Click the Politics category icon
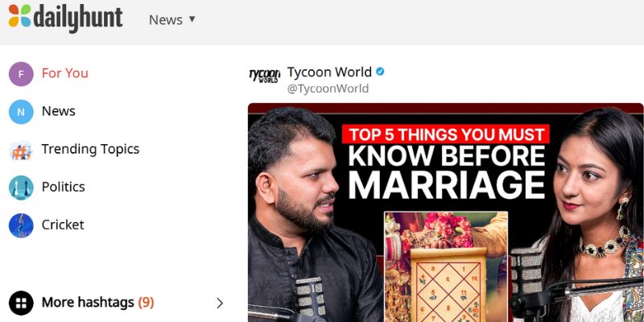The image size is (644, 322). point(21,188)
